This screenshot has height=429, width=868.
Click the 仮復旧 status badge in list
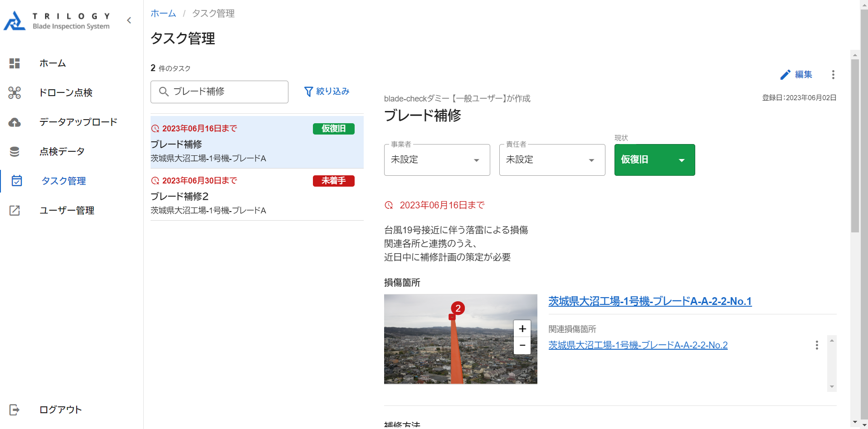coord(334,129)
